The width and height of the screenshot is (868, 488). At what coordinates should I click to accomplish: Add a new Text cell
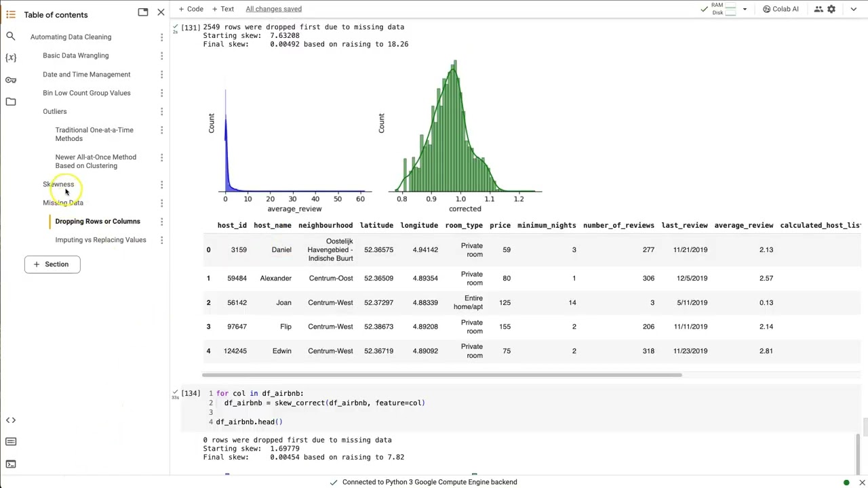(223, 9)
